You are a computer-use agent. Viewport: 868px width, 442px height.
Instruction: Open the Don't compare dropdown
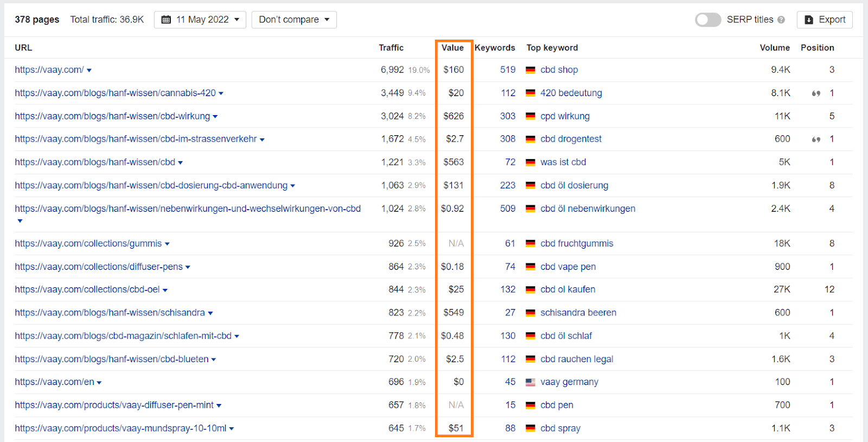click(294, 20)
